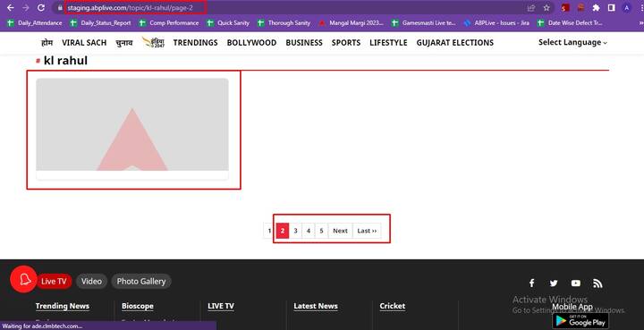The height and width of the screenshot is (330, 644).
Task: Open BUSINESS section
Action: coord(304,43)
